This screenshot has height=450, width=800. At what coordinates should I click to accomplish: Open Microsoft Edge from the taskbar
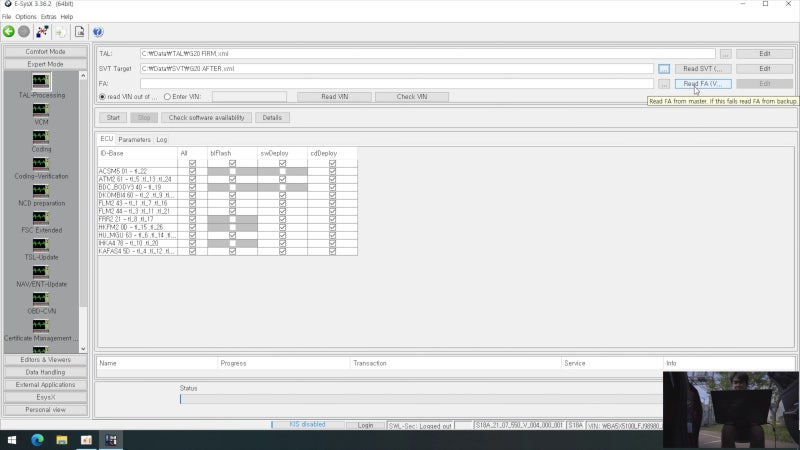(x=37, y=440)
